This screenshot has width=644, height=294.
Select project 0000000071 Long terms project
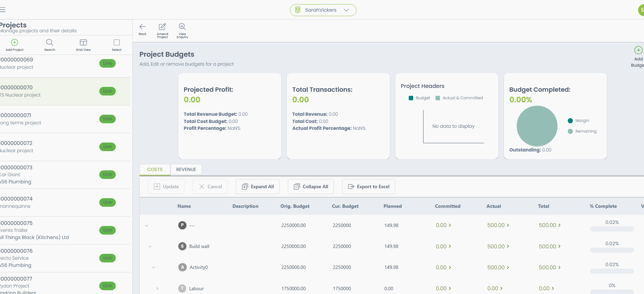(x=65, y=119)
